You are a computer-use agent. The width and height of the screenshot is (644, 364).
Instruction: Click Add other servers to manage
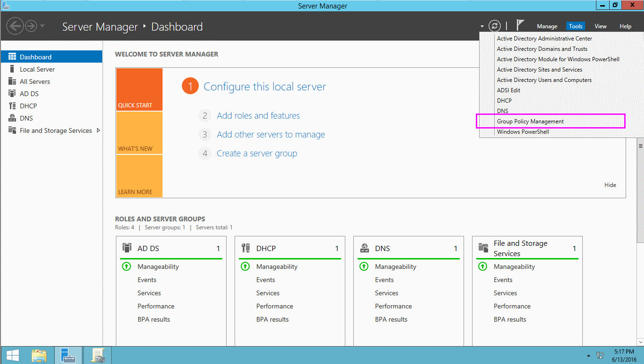click(271, 135)
